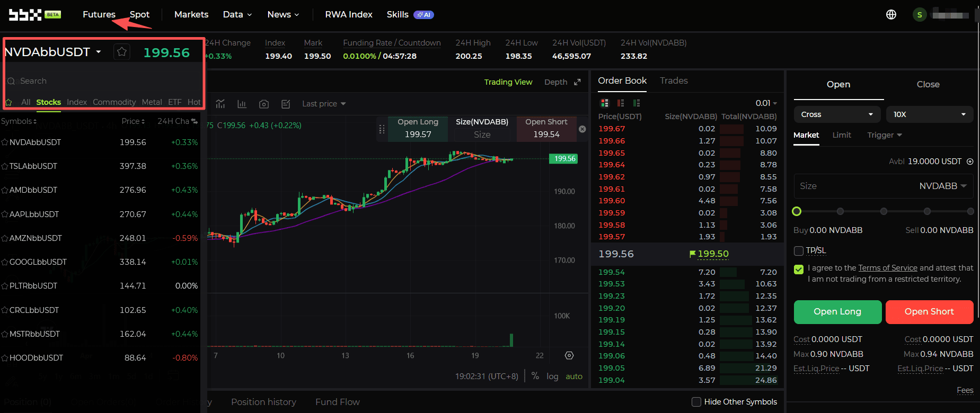Close the quick order floating panel
The height and width of the screenshot is (413, 980).
582,129
